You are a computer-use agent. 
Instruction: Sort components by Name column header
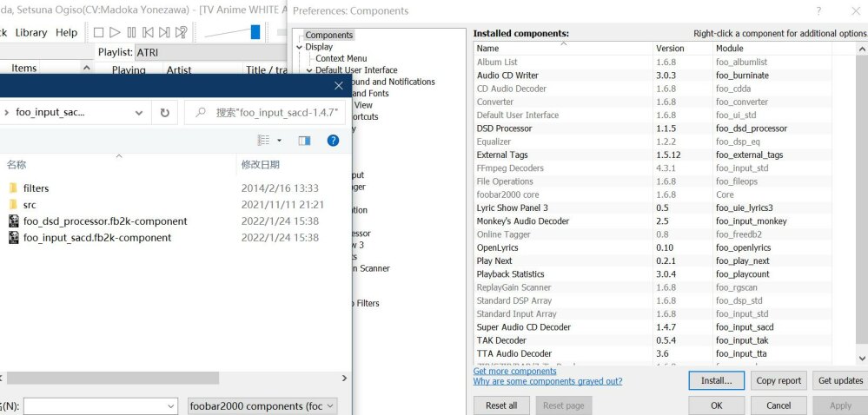click(563, 48)
